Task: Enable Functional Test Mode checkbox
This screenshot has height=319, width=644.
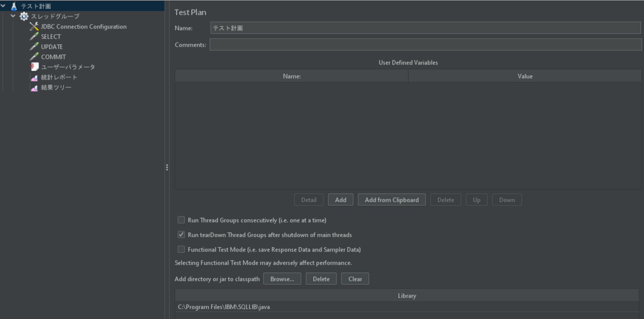Action: tap(181, 249)
